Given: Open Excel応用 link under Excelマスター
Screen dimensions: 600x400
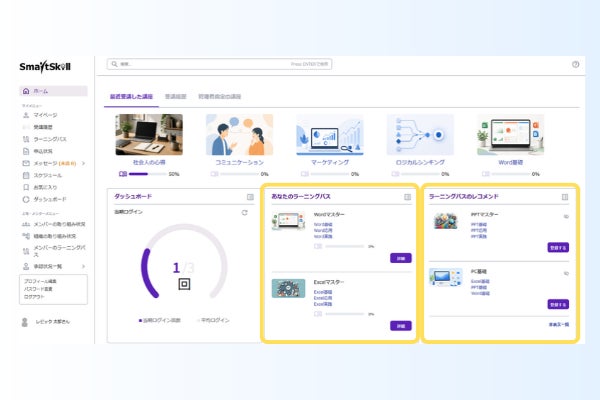Looking at the screenshot, I should [323, 298].
